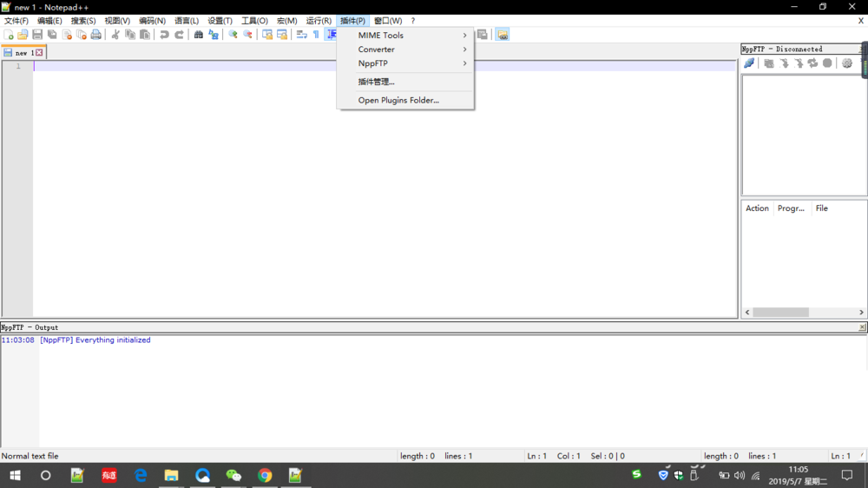Open Google Chrome from the taskbar
Viewport: 868px width, 488px height.
tap(265, 475)
